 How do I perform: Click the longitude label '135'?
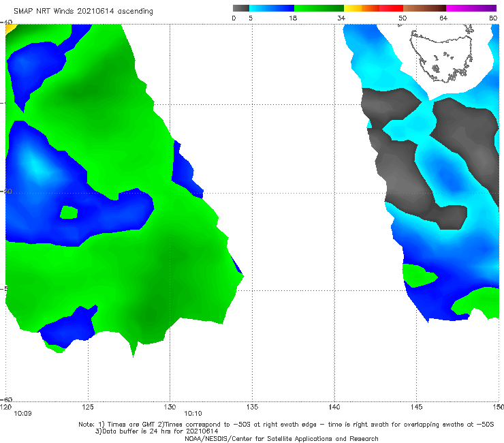(252, 407)
